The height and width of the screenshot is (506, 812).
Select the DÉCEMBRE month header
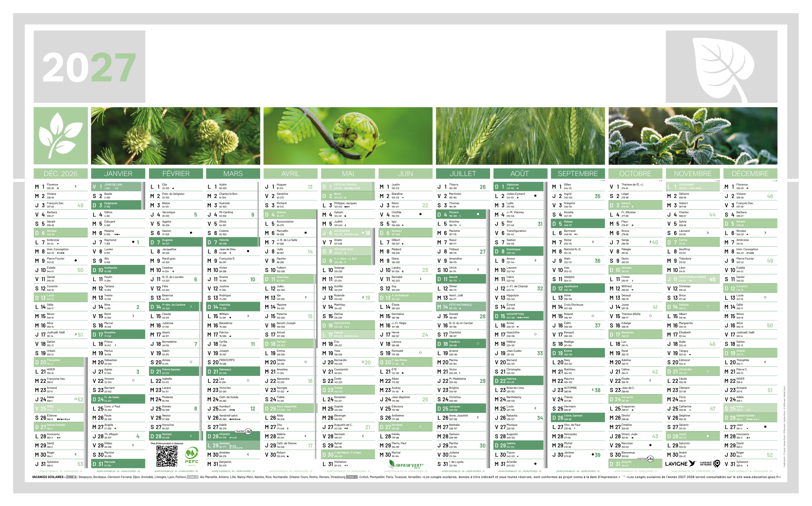coord(750,173)
